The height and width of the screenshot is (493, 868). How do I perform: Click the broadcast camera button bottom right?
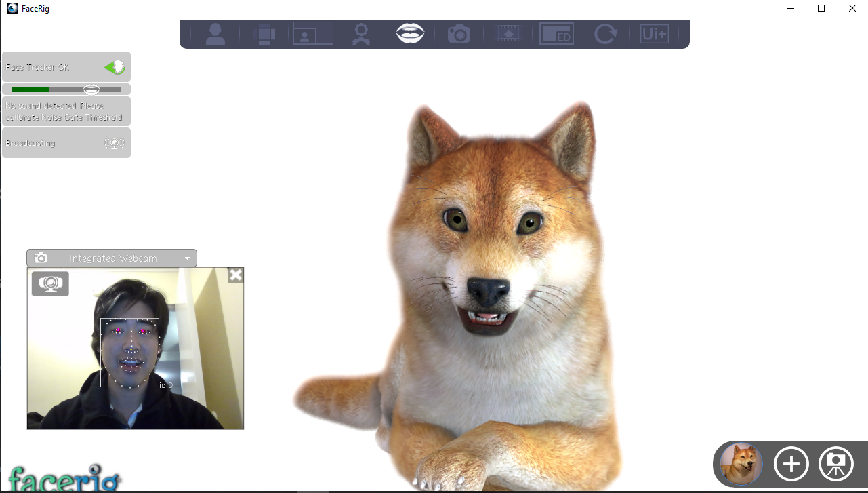[836, 464]
